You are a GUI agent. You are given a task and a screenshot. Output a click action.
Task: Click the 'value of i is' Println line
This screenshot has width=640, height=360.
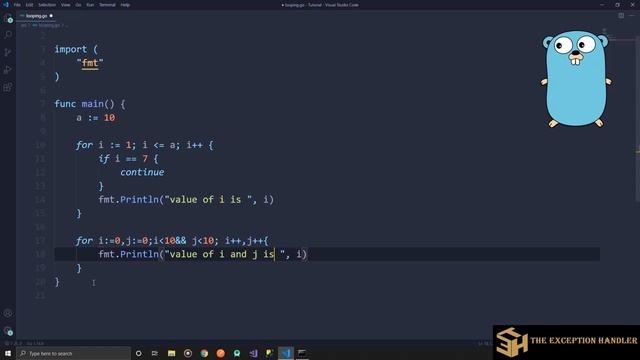tap(186, 200)
